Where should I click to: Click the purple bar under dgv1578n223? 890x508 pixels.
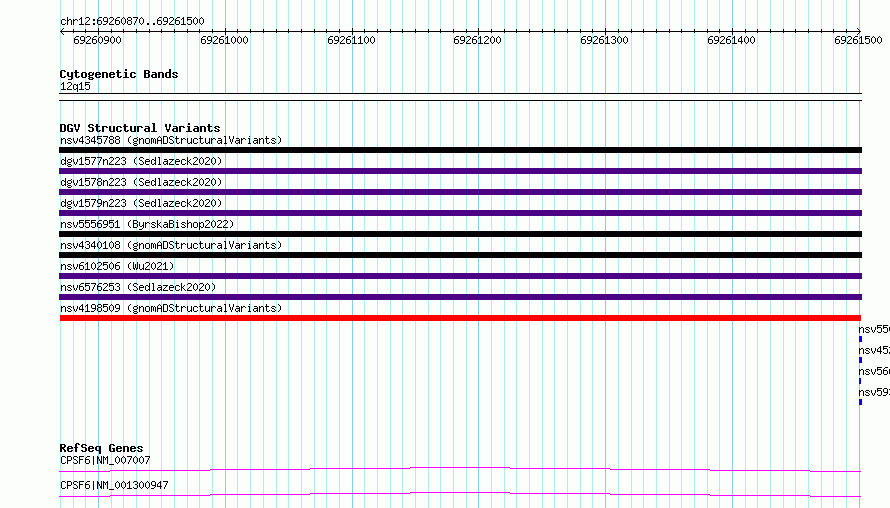point(460,192)
